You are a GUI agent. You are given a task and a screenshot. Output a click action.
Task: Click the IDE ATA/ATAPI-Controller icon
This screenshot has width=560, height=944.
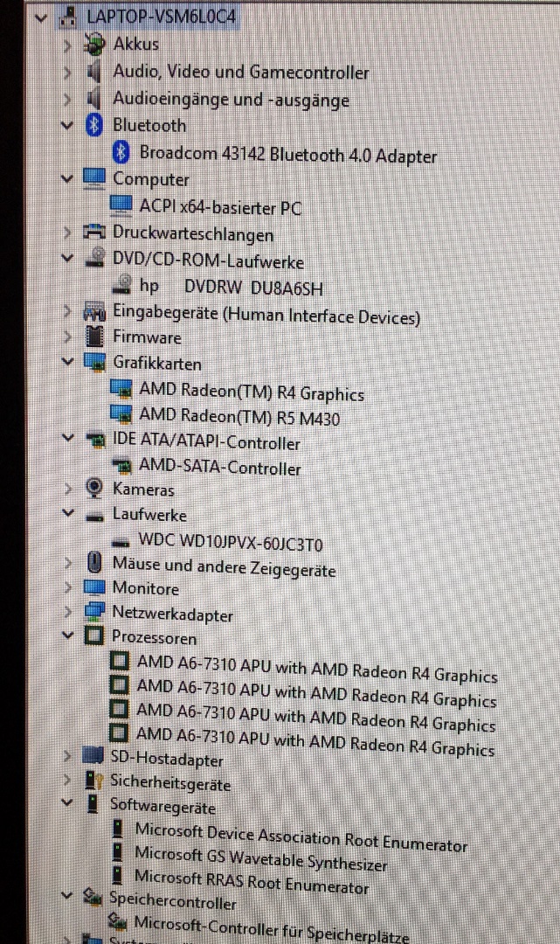click(x=94, y=440)
